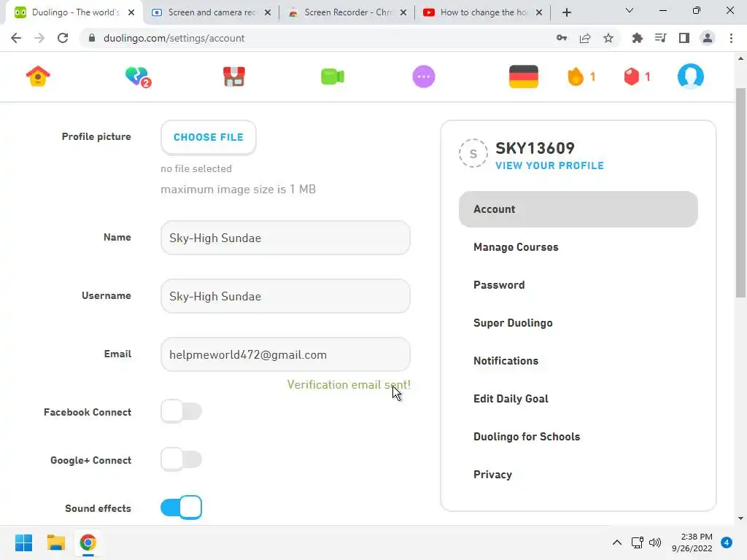Click the German flag course icon
This screenshot has width=747, height=560.
(x=524, y=76)
